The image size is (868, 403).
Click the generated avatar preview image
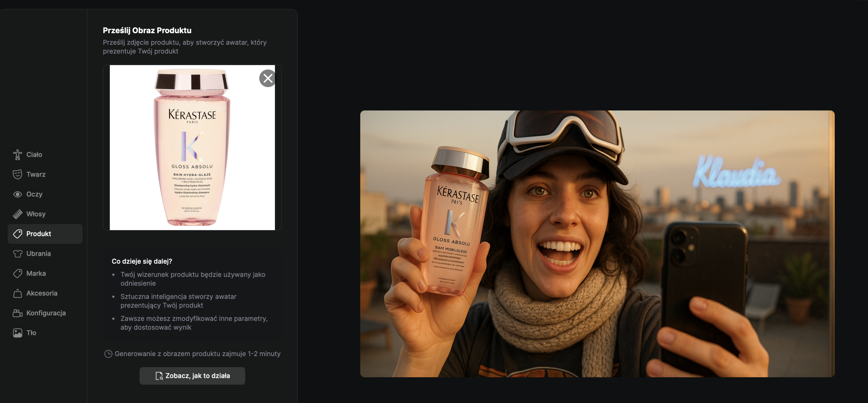pos(597,244)
